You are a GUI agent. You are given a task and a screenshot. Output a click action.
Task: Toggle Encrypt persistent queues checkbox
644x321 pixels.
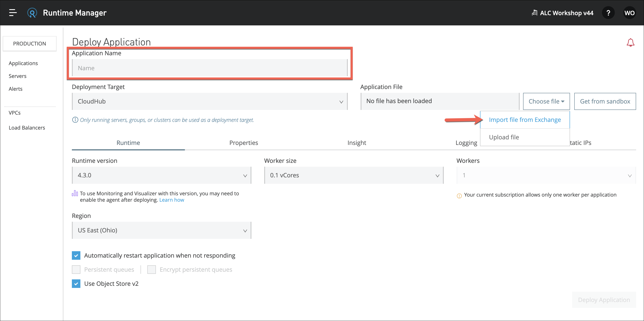[x=151, y=270]
